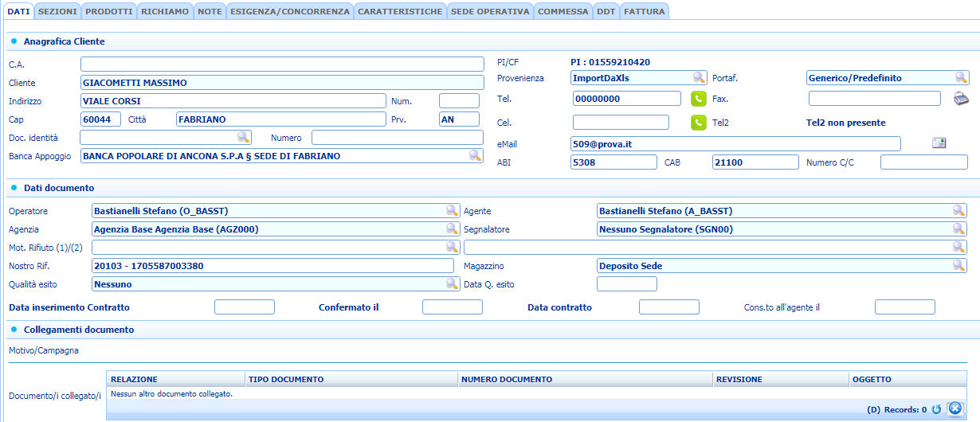Switch to the PRODOTTI tab
This screenshot has width=980, height=422.
108,11
